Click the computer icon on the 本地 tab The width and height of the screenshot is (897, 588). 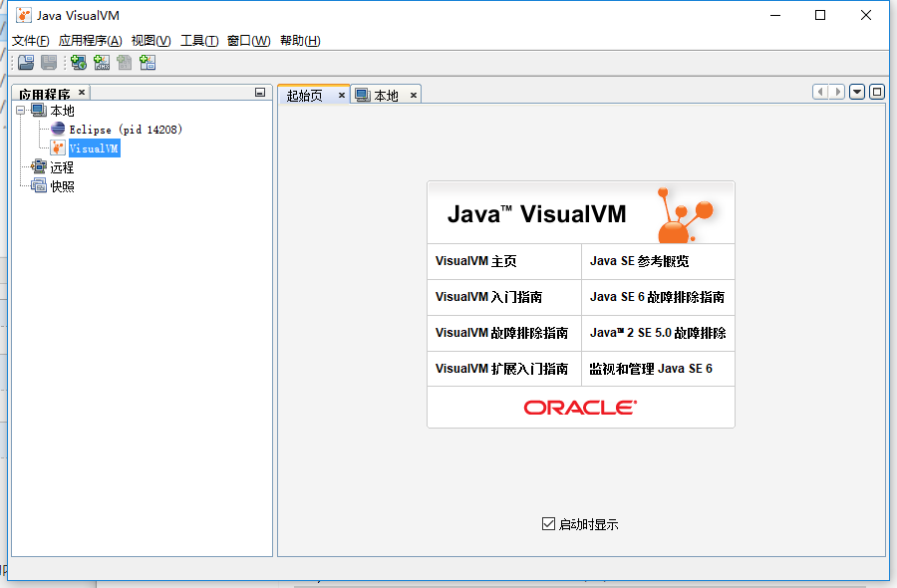click(x=362, y=95)
